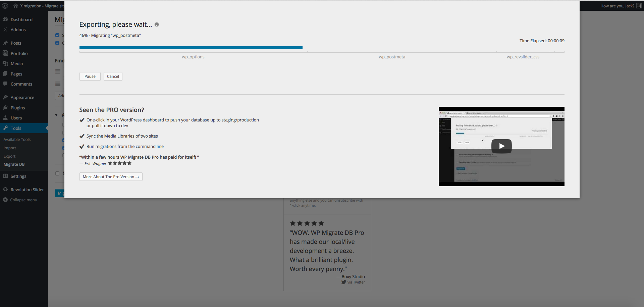Click Collapse menu link
The height and width of the screenshot is (307, 644).
23,200
